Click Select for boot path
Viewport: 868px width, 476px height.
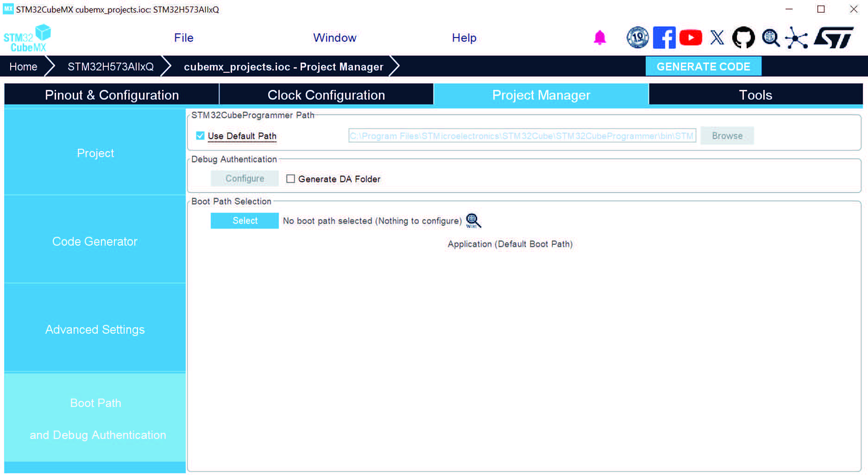point(245,221)
